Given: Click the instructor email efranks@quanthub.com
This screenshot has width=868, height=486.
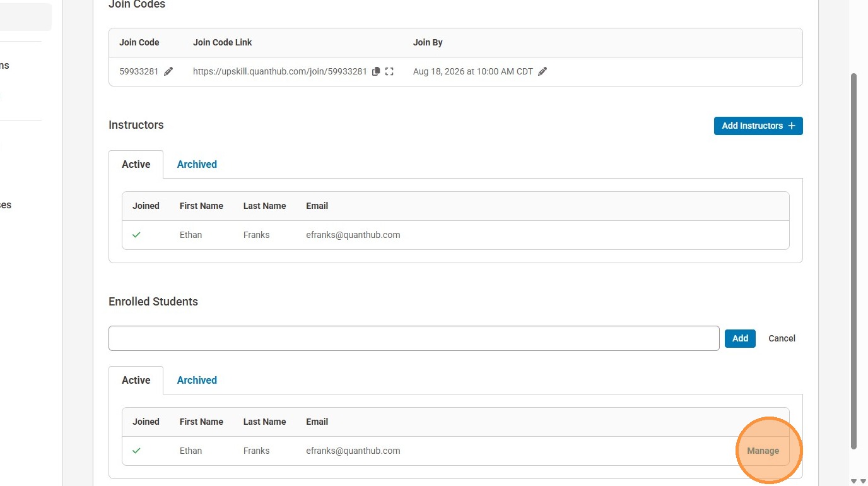Looking at the screenshot, I should [353, 235].
